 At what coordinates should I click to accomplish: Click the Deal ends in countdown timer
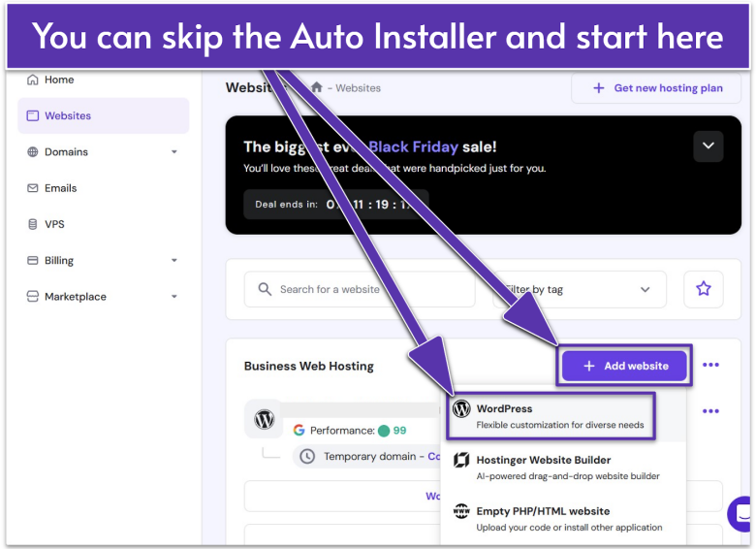click(x=335, y=205)
